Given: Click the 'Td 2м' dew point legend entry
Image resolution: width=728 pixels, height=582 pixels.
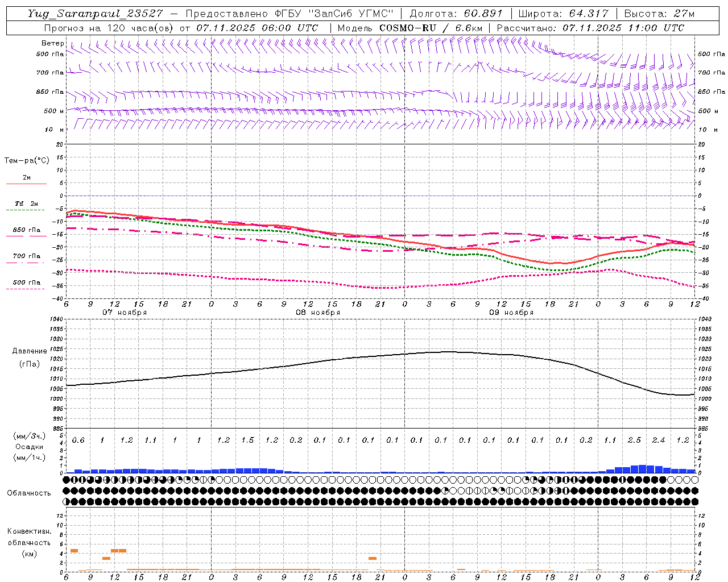Looking at the screenshot, I should pos(27,203).
